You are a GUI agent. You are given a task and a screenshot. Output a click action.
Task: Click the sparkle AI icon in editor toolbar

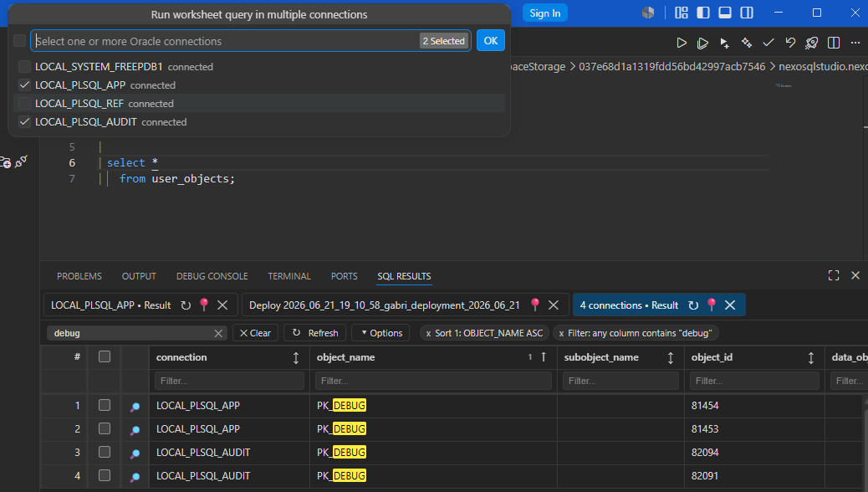pyautogui.click(x=747, y=43)
